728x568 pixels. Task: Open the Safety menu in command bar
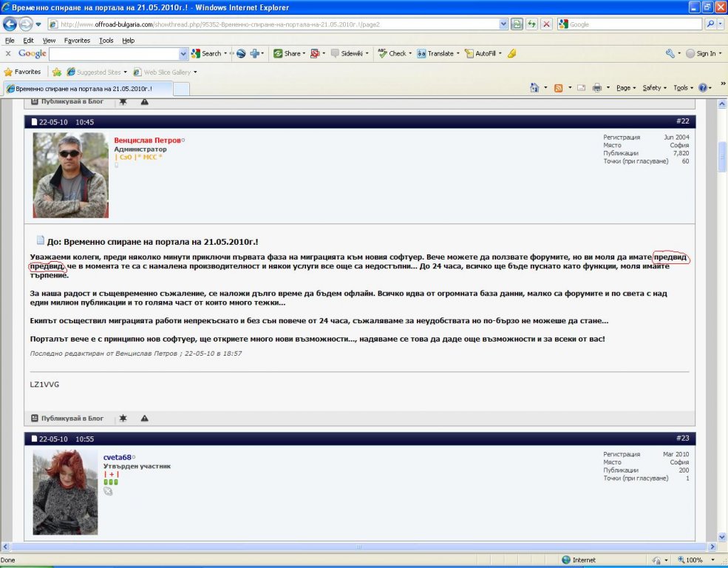[x=654, y=87]
